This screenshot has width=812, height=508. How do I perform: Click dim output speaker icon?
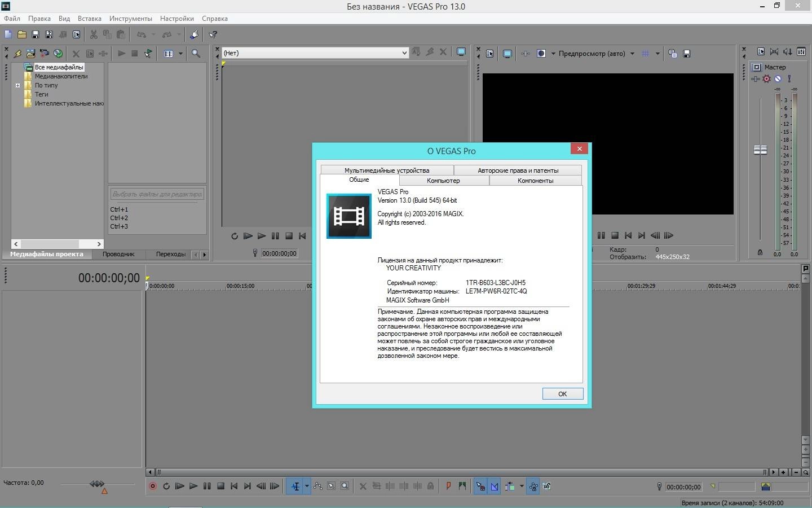[788, 52]
